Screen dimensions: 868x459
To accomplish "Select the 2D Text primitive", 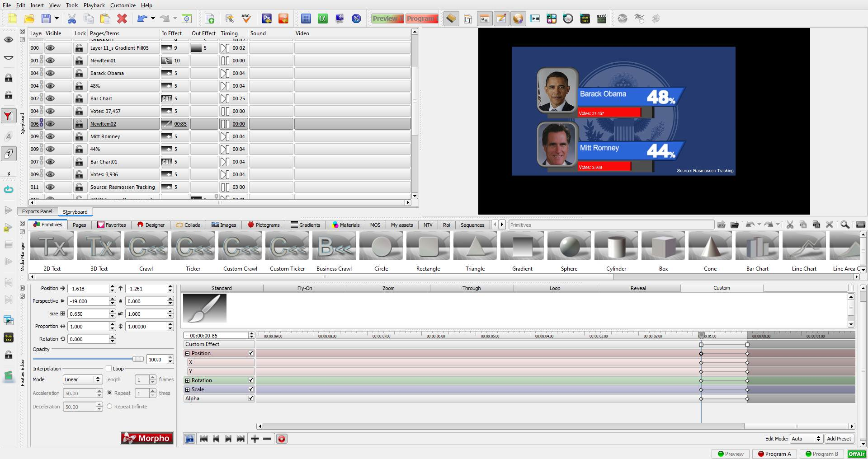I will (x=52, y=251).
